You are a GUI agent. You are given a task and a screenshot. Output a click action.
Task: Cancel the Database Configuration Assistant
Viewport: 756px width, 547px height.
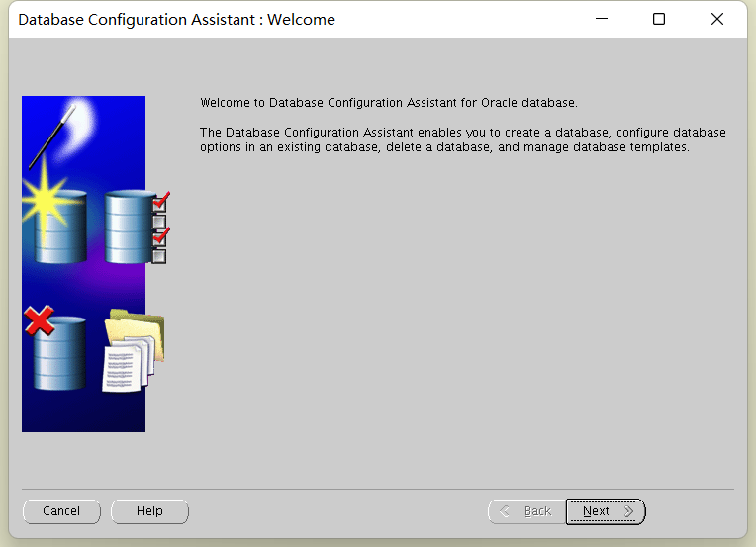(x=61, y=511)
